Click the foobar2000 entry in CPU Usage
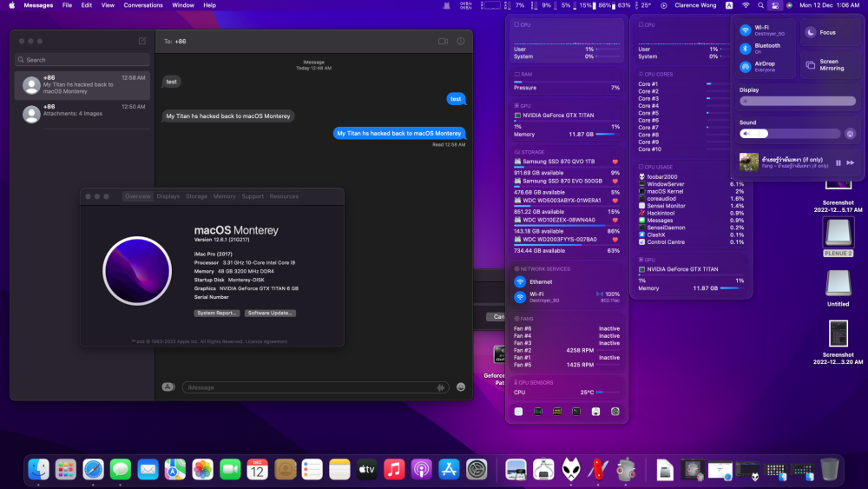 pyautogui.click(x=662, y=176)
